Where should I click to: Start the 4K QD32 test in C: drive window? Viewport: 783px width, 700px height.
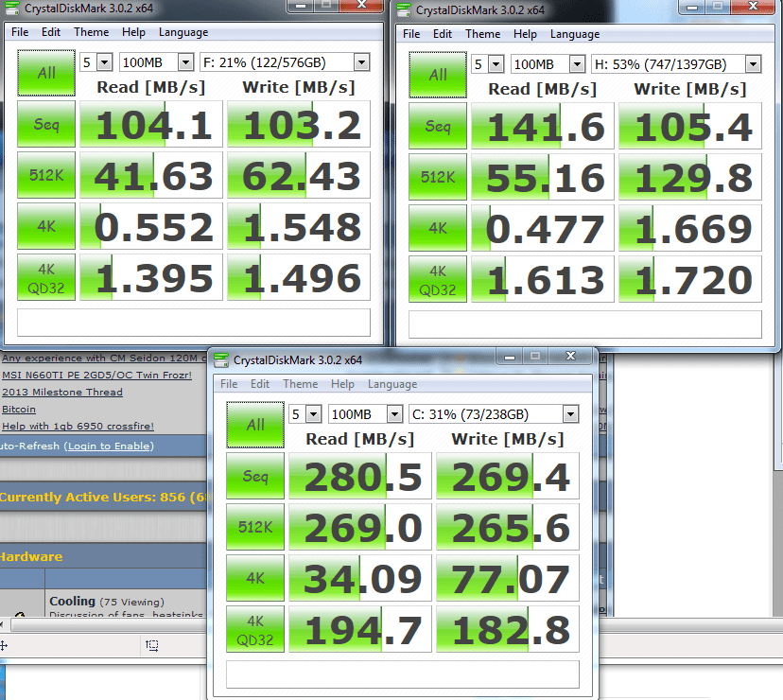coord(255,630)
